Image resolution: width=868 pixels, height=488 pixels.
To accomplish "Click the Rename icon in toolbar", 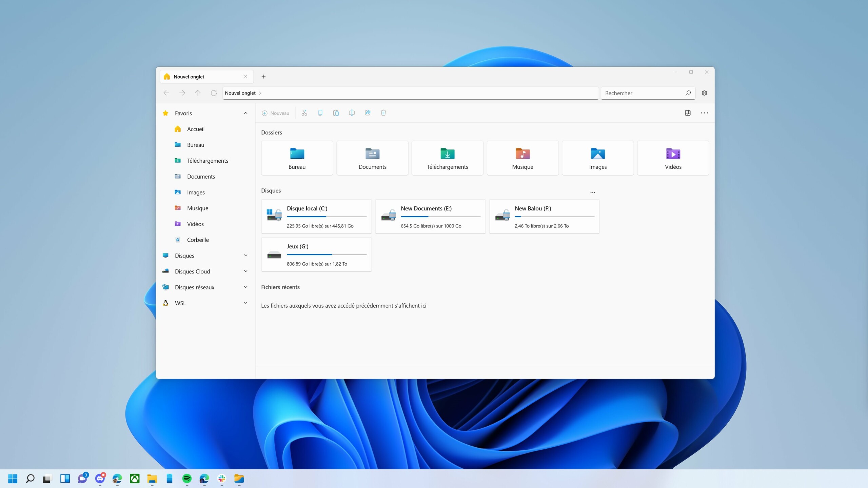I will click(x=352, y=113).
